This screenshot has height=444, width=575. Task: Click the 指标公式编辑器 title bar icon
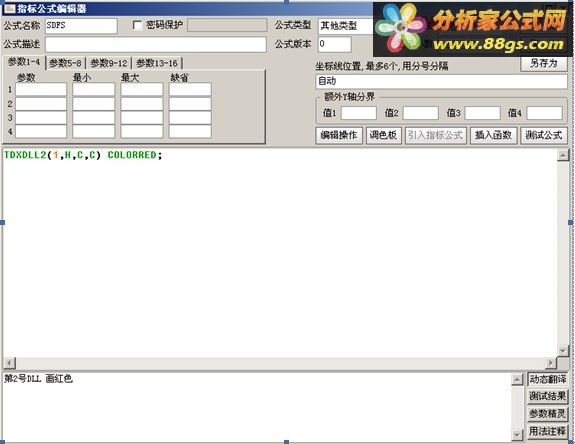tap(10, 8)
